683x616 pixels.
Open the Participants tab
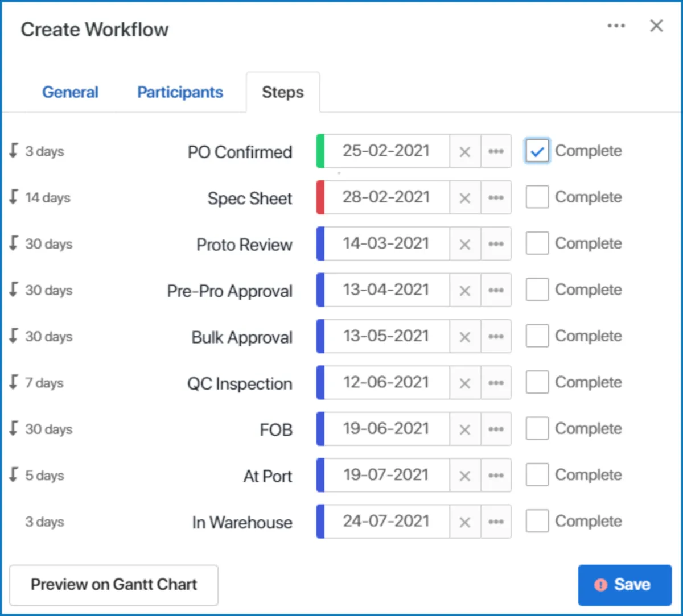180,92
